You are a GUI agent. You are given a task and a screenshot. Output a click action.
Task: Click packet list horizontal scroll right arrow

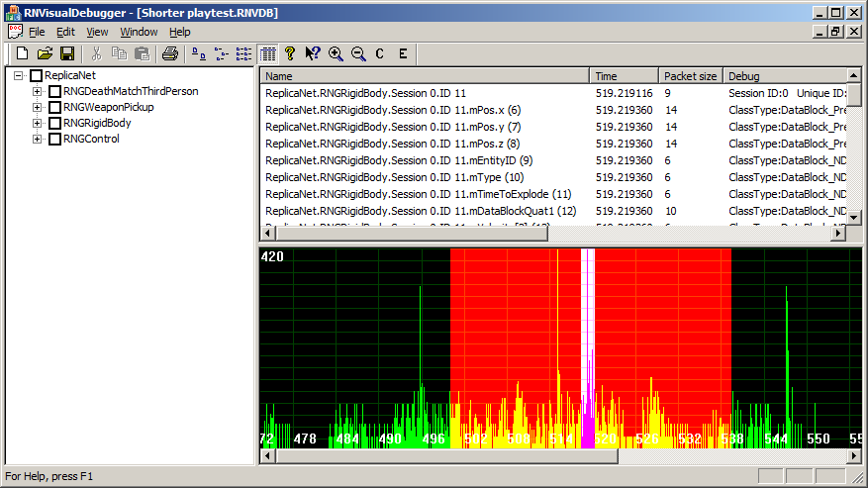click(838, 234)
